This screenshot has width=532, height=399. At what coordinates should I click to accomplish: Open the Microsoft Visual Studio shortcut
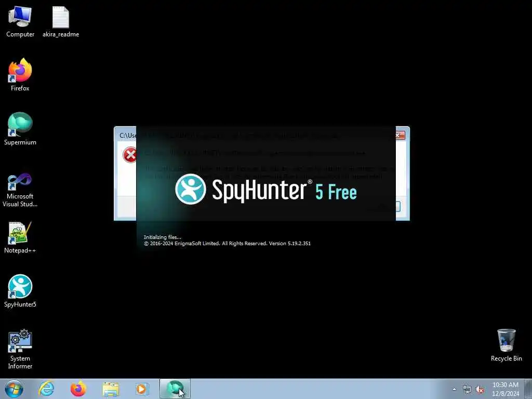[x=20, y=190]
